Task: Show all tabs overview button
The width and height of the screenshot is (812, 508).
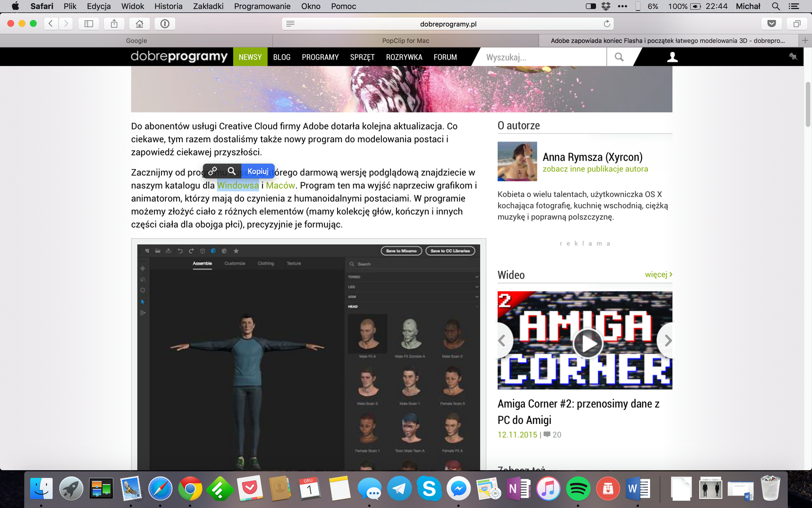Action: [x=797, y=24]
